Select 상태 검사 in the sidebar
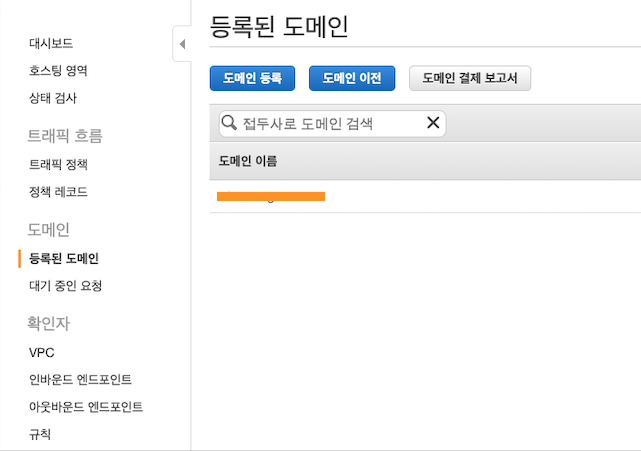 point(53,98)
